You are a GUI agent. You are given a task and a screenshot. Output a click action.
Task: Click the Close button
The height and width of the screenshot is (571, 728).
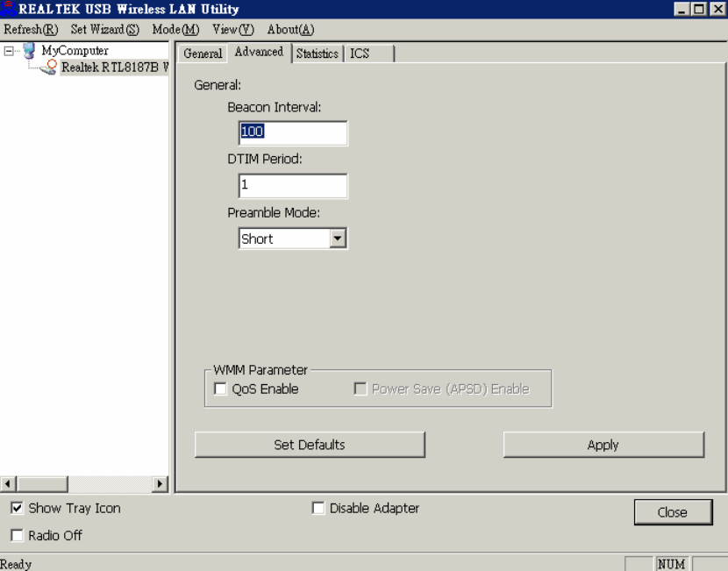[673, 512]
